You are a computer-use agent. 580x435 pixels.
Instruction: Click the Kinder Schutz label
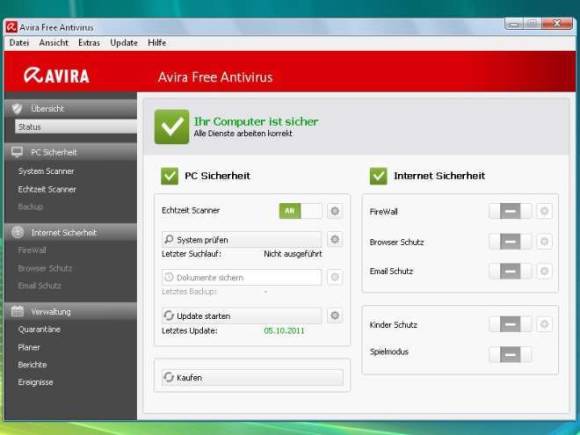(393, 325)
